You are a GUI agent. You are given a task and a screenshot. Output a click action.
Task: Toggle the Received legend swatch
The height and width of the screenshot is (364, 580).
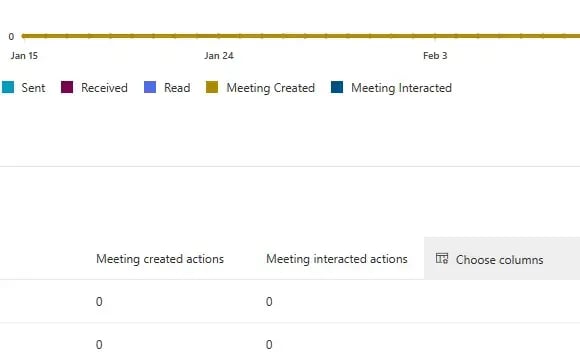67,87
